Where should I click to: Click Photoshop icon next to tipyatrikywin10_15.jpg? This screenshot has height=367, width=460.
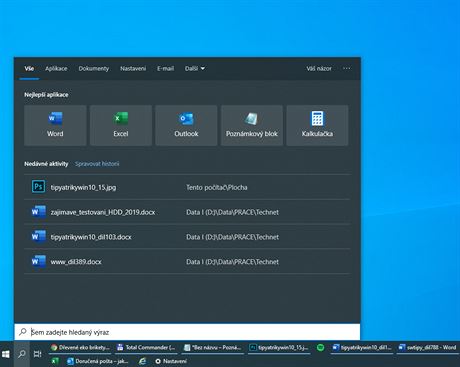pyautogui.click(x=38, y=187)
